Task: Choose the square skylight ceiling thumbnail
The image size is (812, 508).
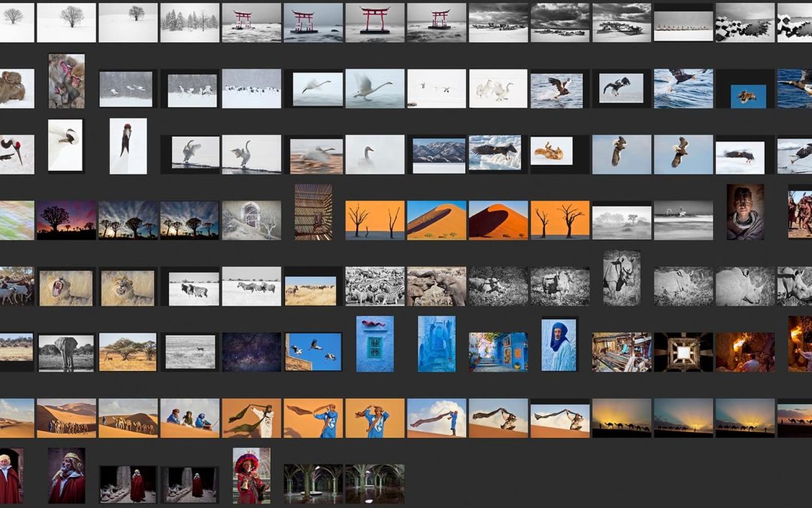Action: (683, 352)
